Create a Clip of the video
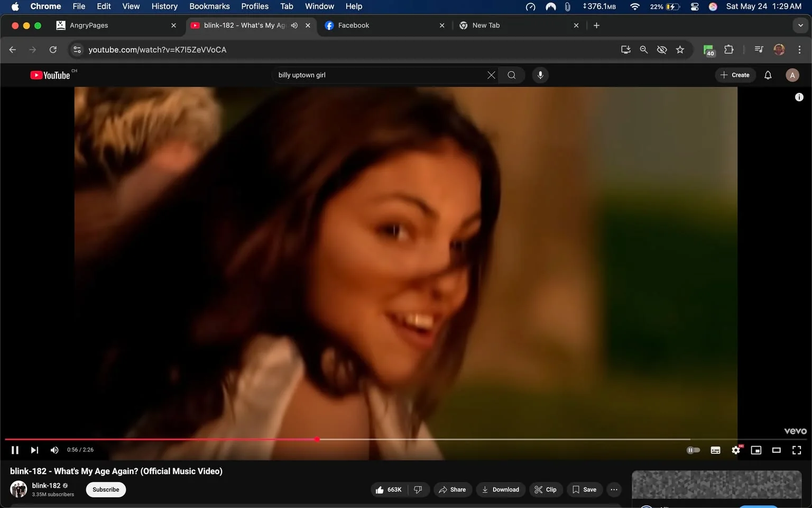812x508 pixels. pos(546,489)
